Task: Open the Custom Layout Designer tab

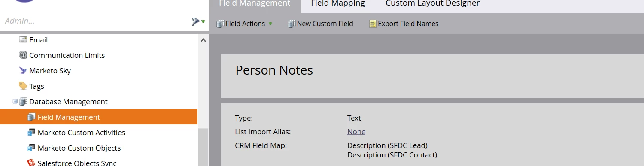Action: click(x=432, y=3)
